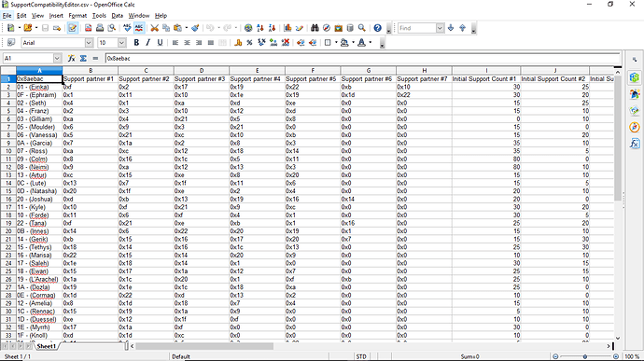Open the Insert menu
Screen dimensions: 644x361
tap(56, 16)
